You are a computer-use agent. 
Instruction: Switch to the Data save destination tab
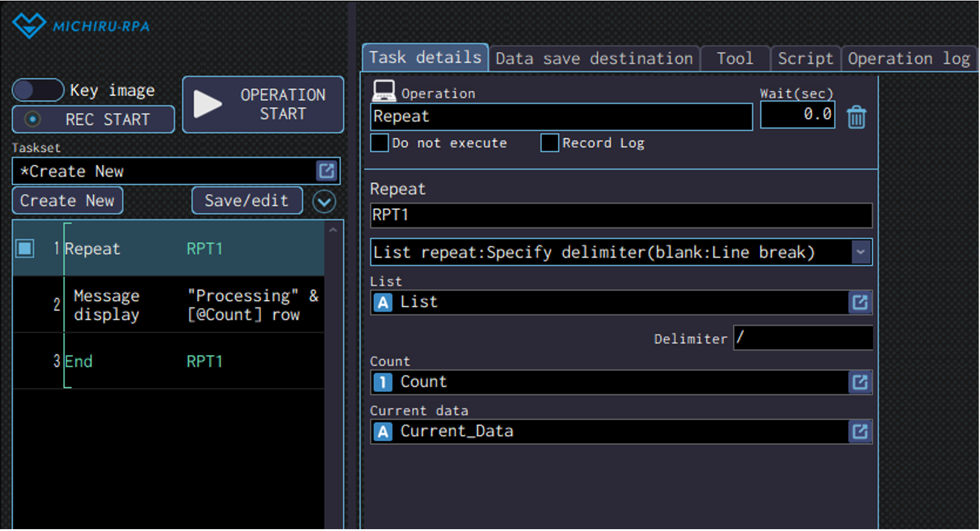pos(593,59)
